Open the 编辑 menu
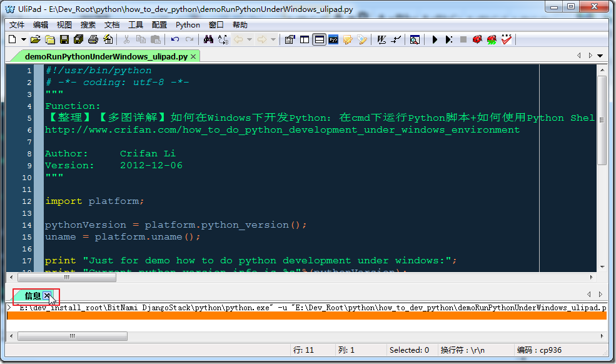The image size is (616, 364). click(41, 25)
